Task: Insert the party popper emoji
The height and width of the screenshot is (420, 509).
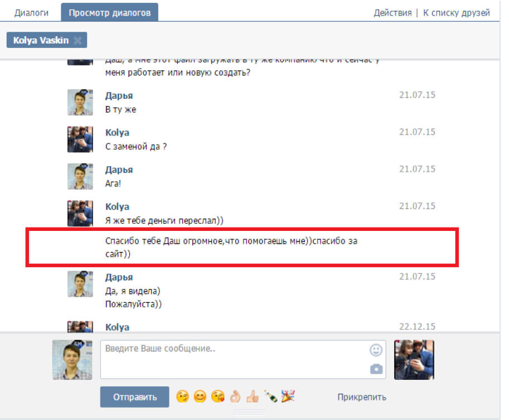Action: coord(288,397)
